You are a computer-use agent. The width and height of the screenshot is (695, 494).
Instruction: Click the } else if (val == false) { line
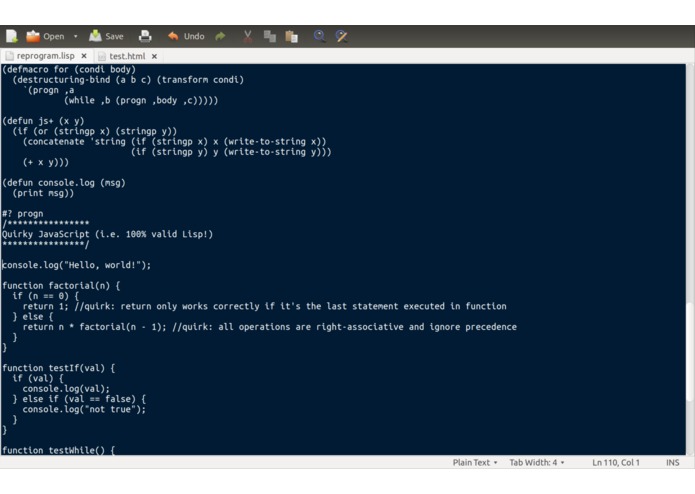(79, 399)
